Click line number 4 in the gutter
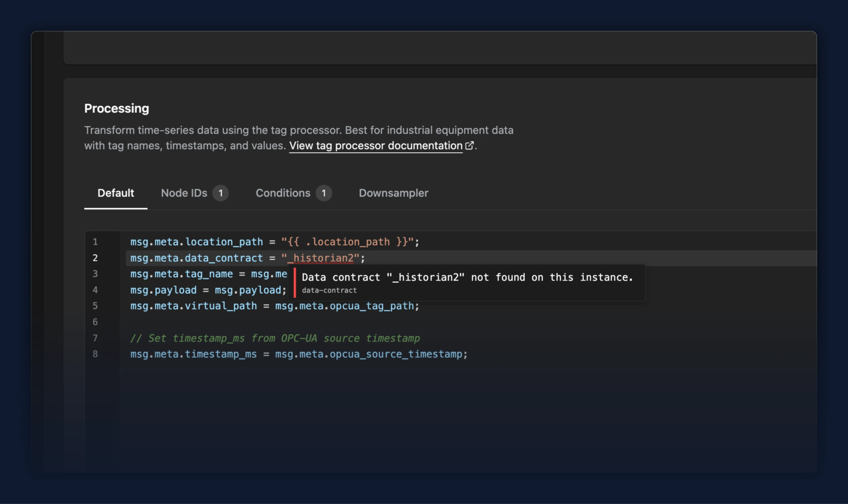The height and width of the screenshot is (504, 848). 95,290
